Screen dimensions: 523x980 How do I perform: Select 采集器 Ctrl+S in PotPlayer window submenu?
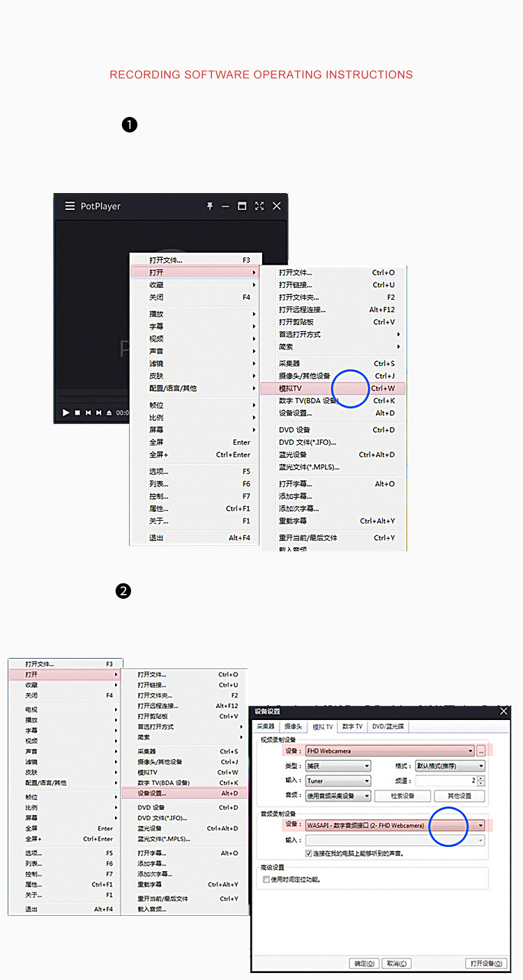333,364
